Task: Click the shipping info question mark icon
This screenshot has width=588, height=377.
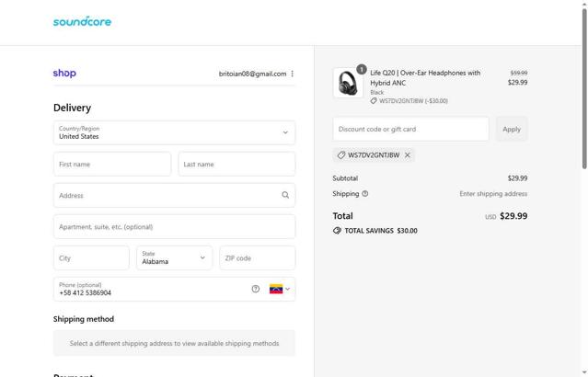Action: (365, 194)
